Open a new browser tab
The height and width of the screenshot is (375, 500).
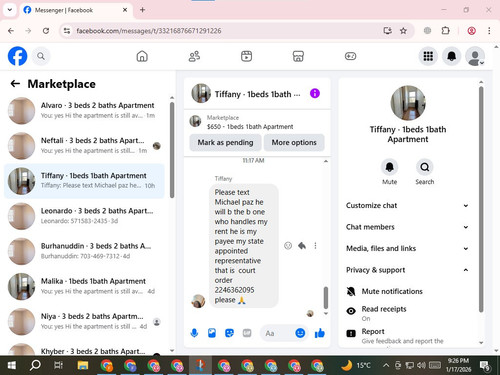tap(142, 10)
